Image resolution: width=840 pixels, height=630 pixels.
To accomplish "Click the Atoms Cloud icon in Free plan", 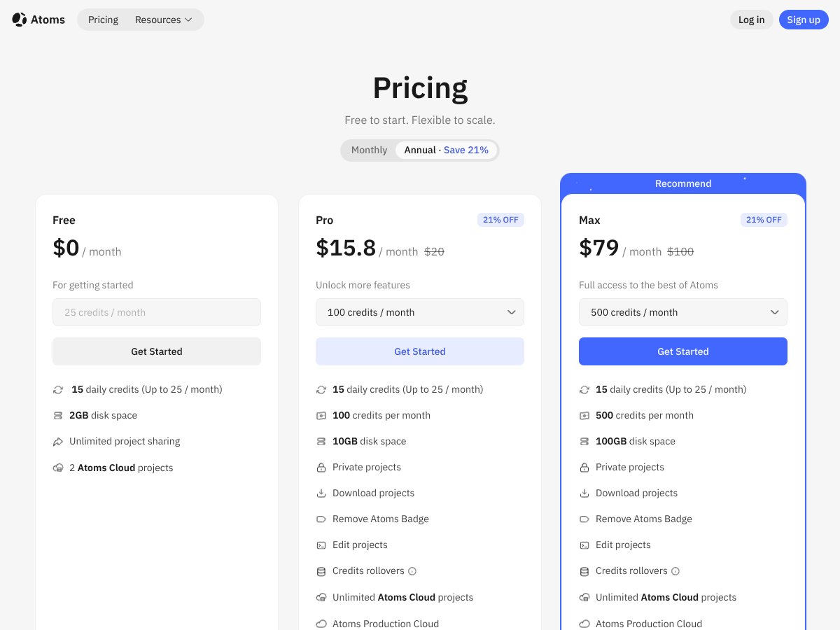I will 58,468.
